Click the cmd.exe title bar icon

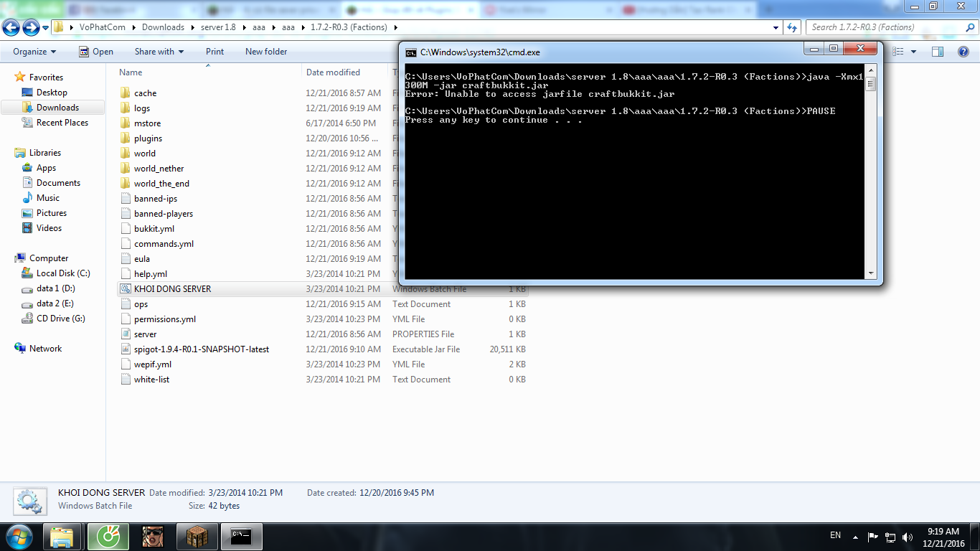click(411, 52)
